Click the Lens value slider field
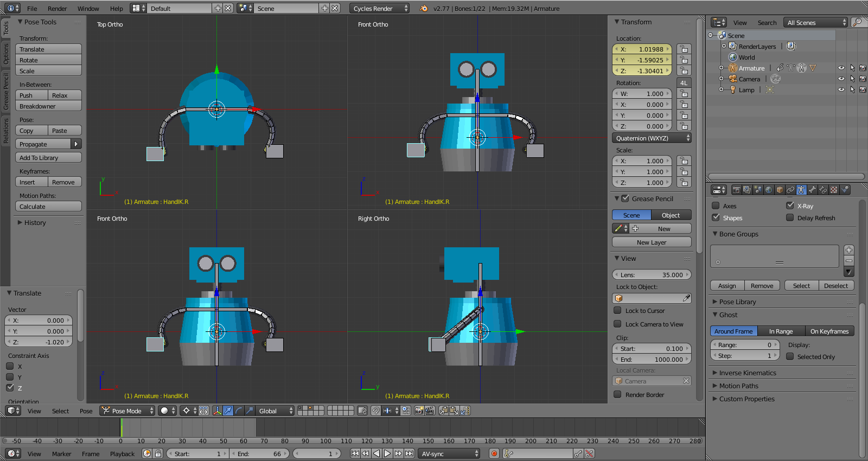 coord(652,275)
